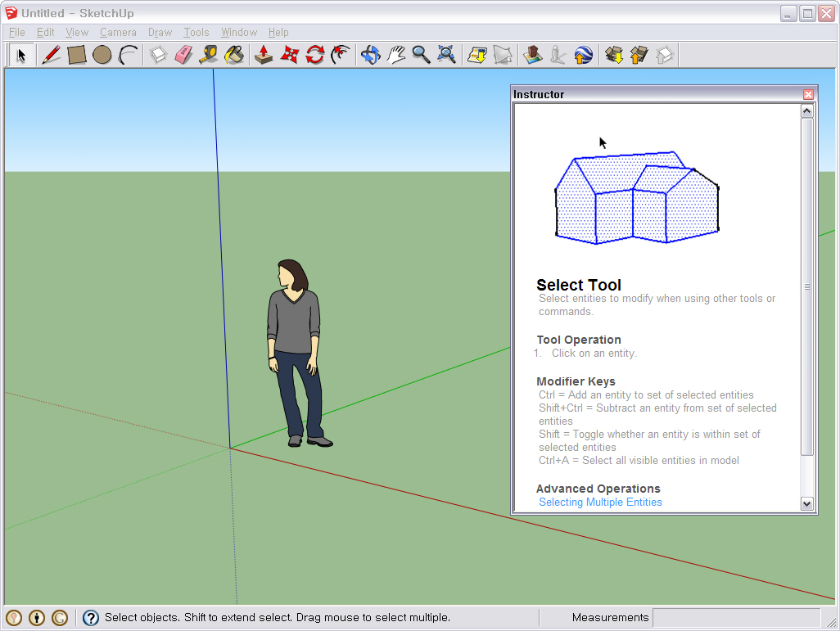Close the Instructor panel
840x631 pixels.
(x=808, y=94)
